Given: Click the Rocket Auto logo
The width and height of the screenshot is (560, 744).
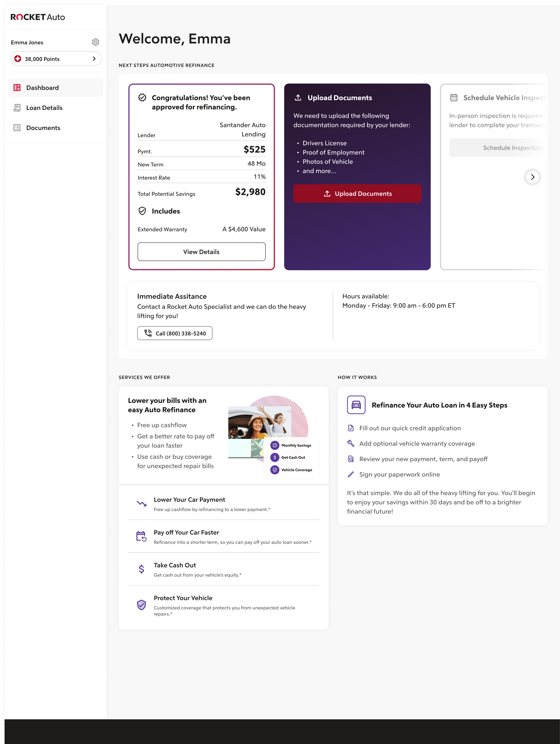Looking at the screenshot, I should click(38, 17).
